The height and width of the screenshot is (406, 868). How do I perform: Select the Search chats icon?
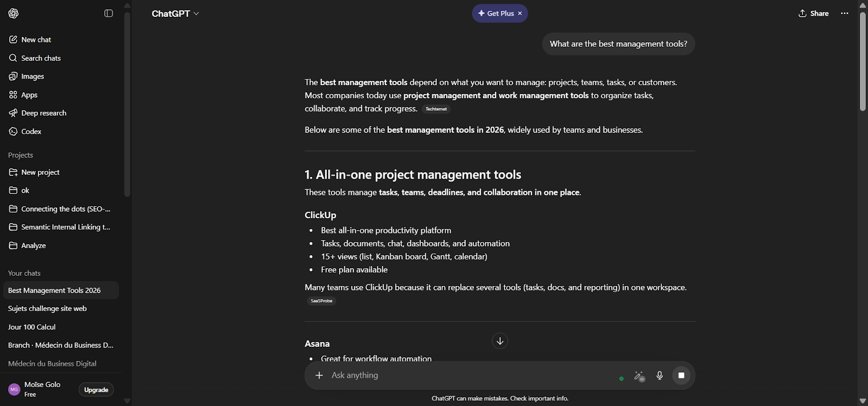pyautogui.click(x=40, y=58)
